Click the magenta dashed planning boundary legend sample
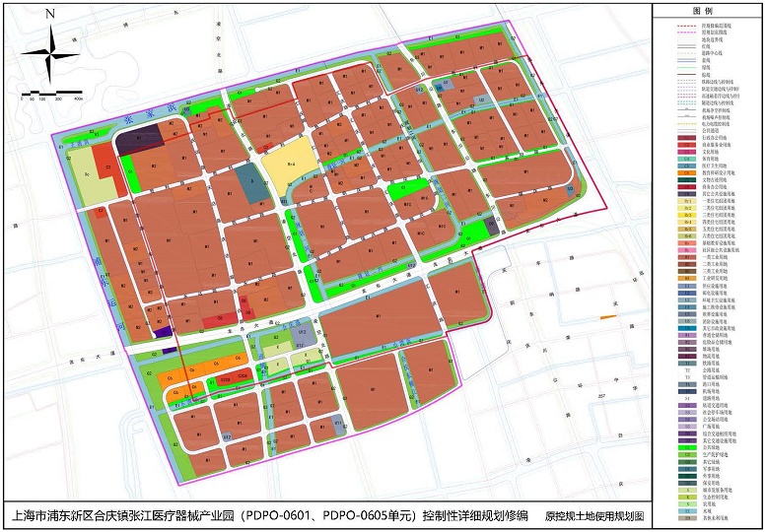The image size is (766, 532). click(x=686, y=32)
